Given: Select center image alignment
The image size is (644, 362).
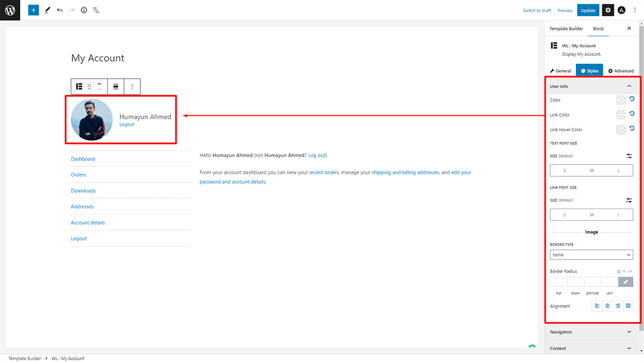Looking at the screenshot, I should pyautogui.click(x=607, y=306).
